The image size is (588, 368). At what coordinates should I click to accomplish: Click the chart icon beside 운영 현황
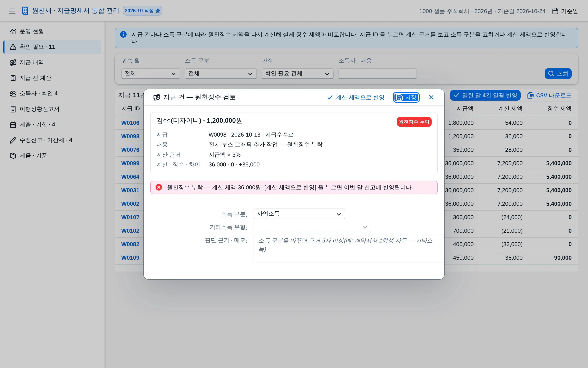[13, 31]
